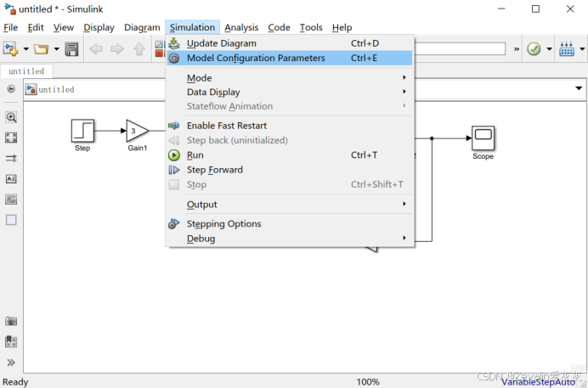Viewport: 588px width, 388px height.
Task: Open the Code menu
Action: 279,27
